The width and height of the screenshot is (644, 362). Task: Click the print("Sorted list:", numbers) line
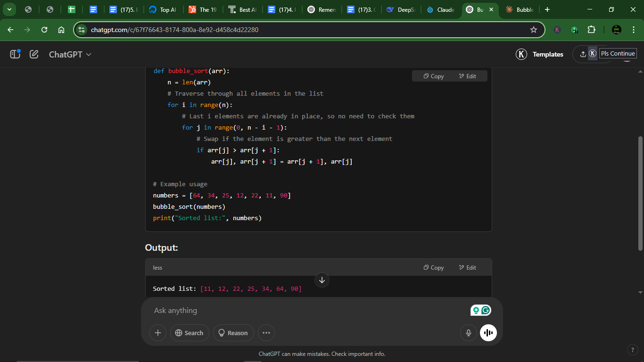pos(207,218)
